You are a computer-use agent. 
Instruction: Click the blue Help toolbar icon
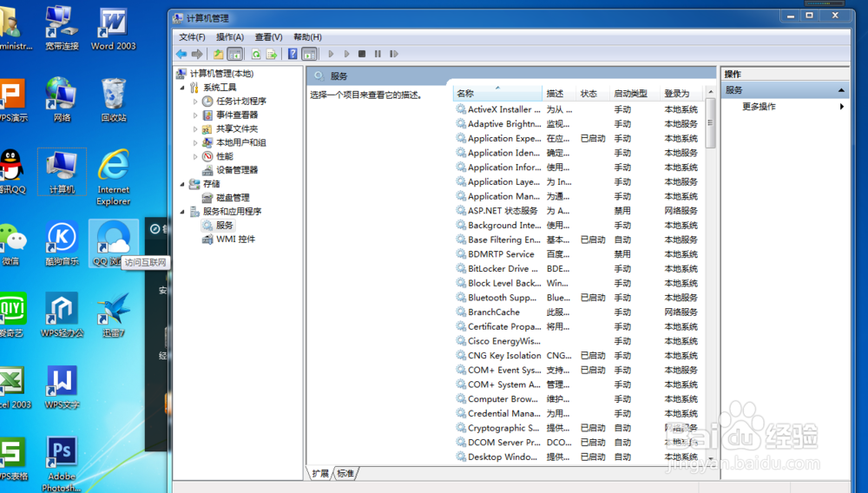[293, 54]
